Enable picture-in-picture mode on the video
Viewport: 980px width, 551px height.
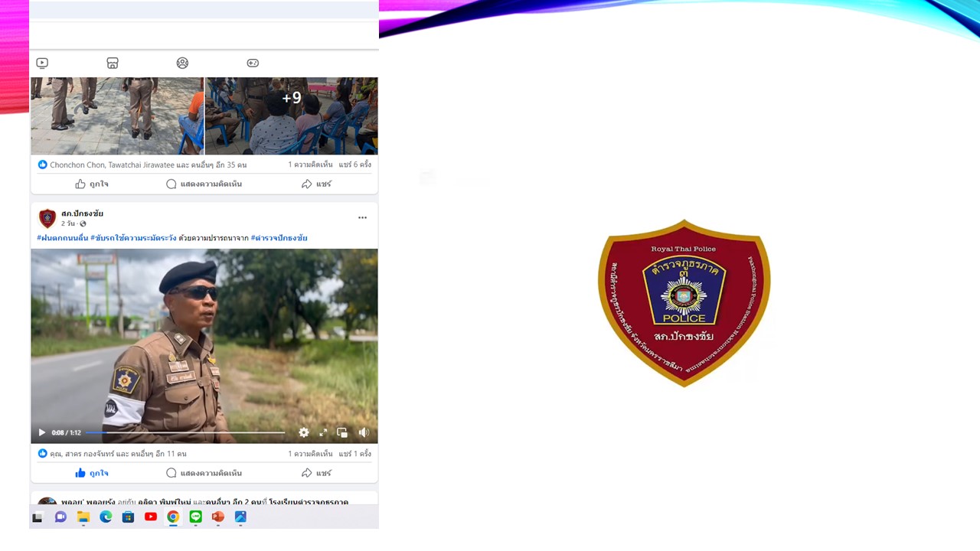click(342, 432)
